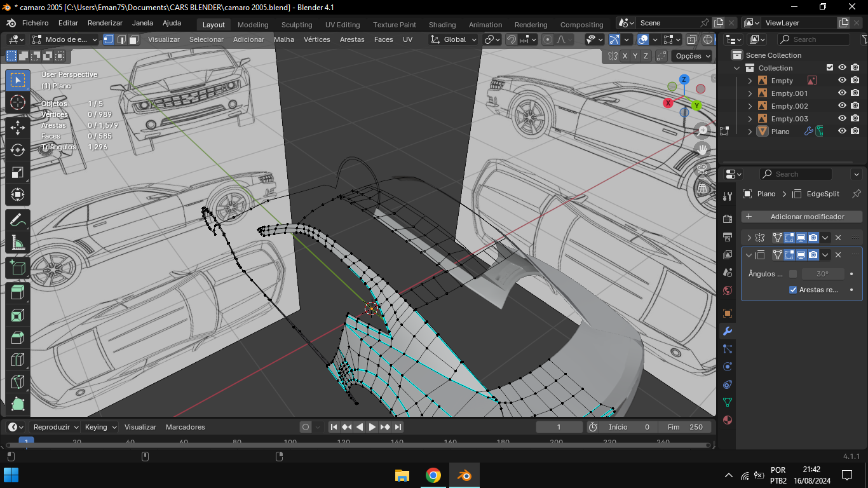Screen dimensions: 868x488
Task: Enable the edge angle checkbox
Action: 793,274
